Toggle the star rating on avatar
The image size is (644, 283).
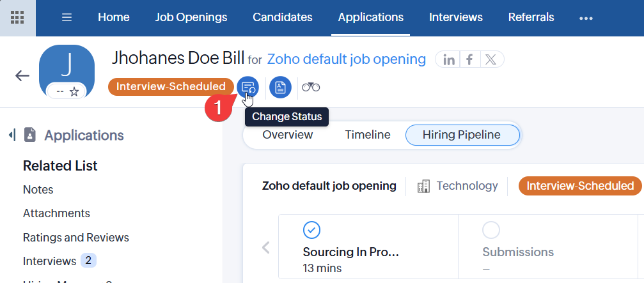(74, 91)
